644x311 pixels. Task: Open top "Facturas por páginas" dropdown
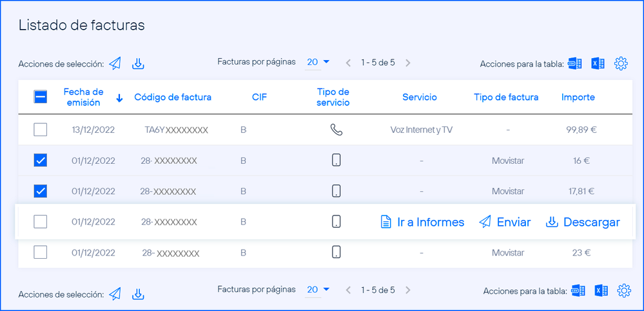[x=318, y=62]
